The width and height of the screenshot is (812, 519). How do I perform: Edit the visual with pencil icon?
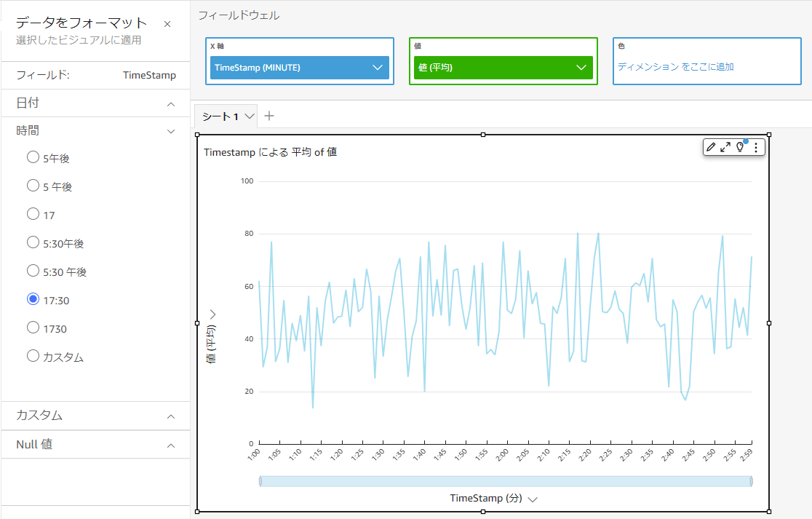coord(711,147)
